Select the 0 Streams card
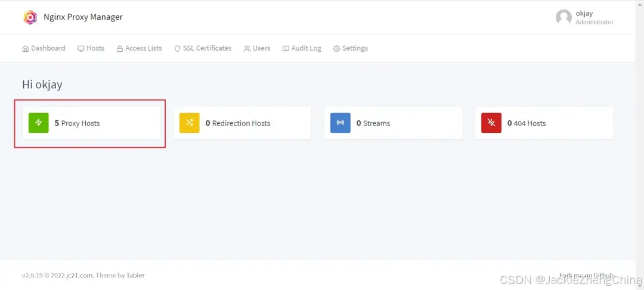644x290 pixels. 394,123
